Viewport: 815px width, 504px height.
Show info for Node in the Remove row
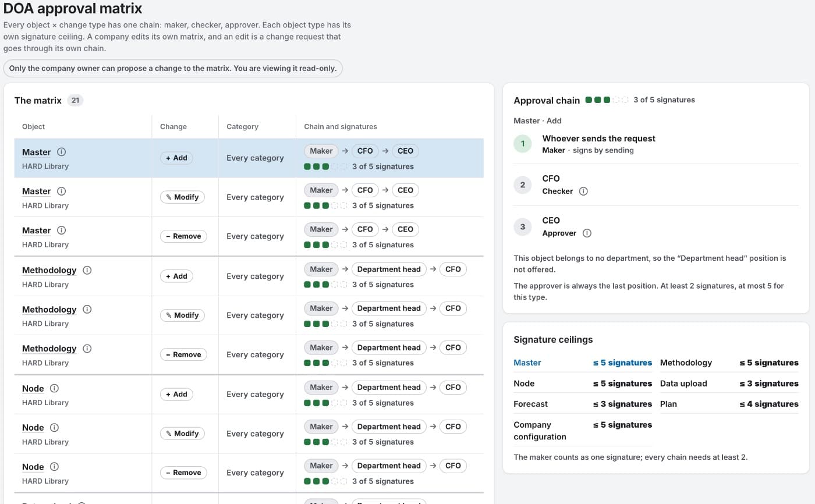[54, 467]
